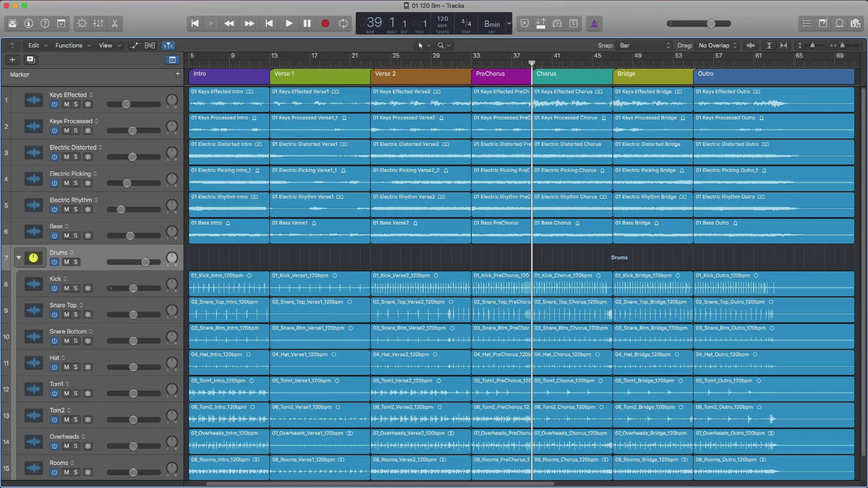Mute the Keys Effected track
The height and width of the screenshot is (488, 868).
(66, 104)
